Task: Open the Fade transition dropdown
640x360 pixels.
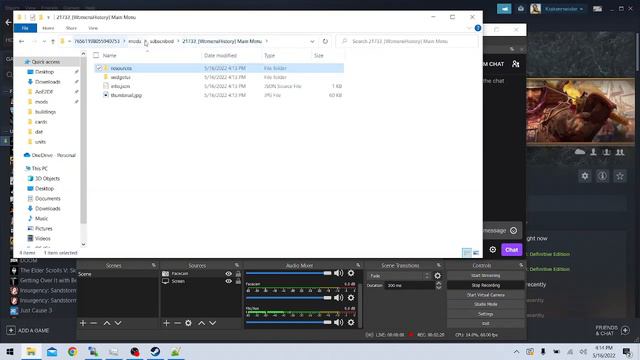Action: 399,276
